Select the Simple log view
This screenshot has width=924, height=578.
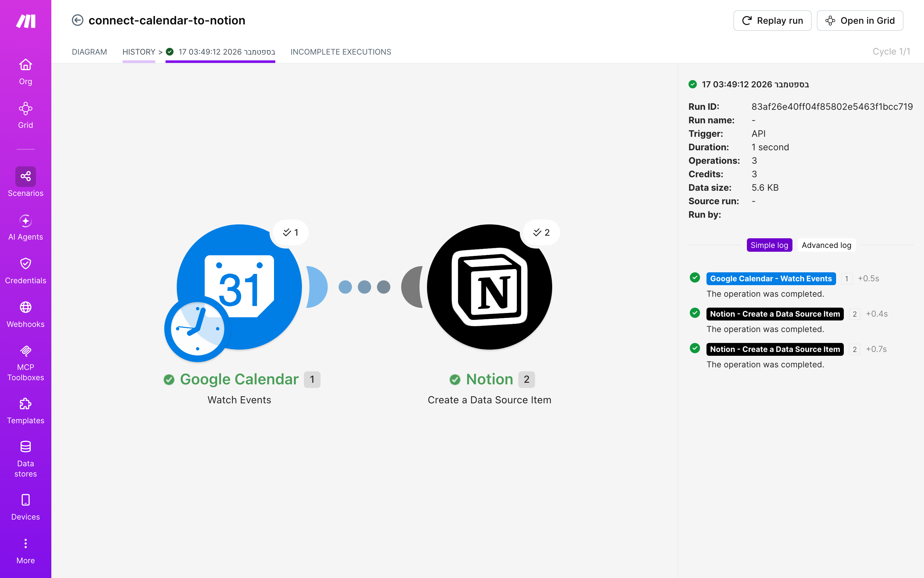tap(769, 245)
